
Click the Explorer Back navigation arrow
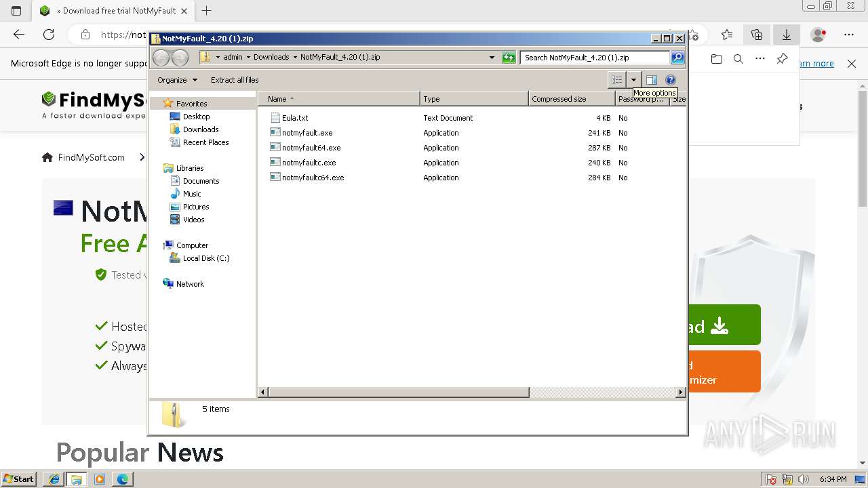(161, 58)
